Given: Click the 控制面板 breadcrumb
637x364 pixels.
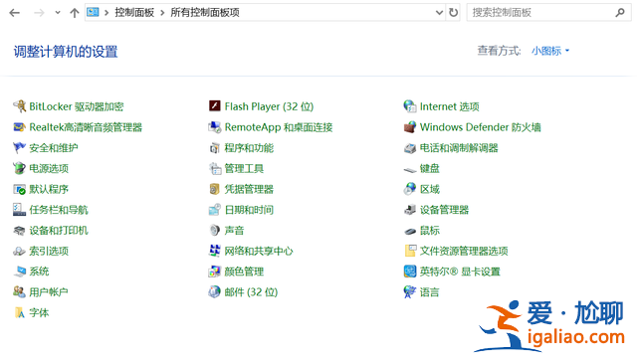Looking at the screenshot, I should click(134, 13).
